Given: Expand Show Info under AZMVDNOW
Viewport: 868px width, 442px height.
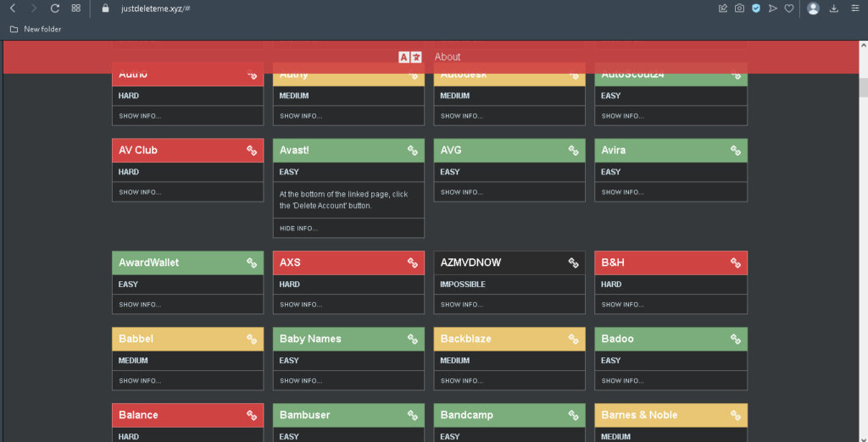Looking at the screenshot, I should (462, 305).
